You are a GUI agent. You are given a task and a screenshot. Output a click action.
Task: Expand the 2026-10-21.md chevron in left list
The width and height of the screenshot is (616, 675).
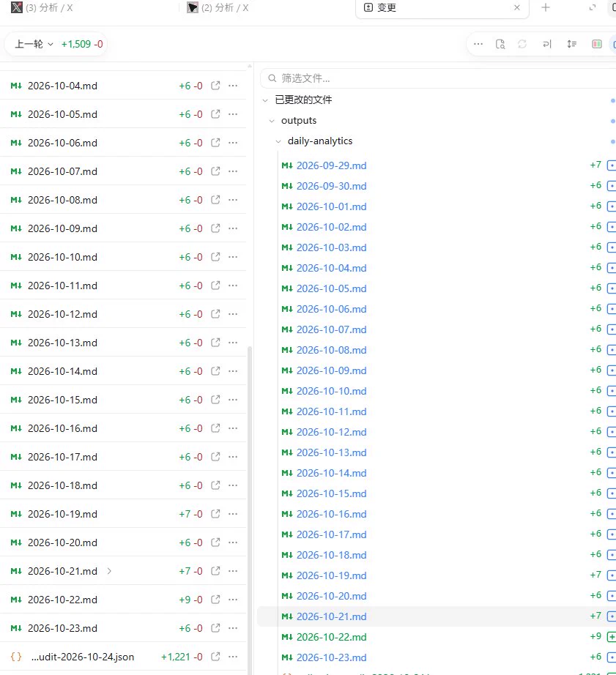tap(109, 571)
